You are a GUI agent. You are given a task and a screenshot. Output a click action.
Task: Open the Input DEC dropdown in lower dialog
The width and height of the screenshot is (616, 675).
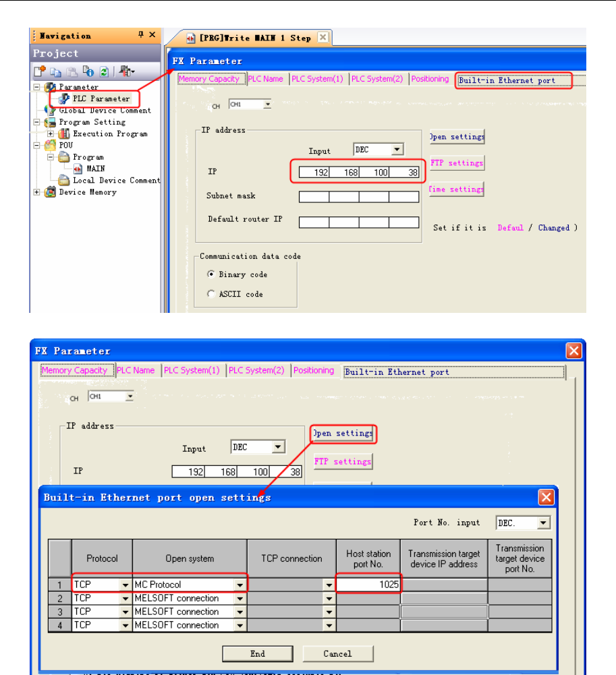[278, 447]
